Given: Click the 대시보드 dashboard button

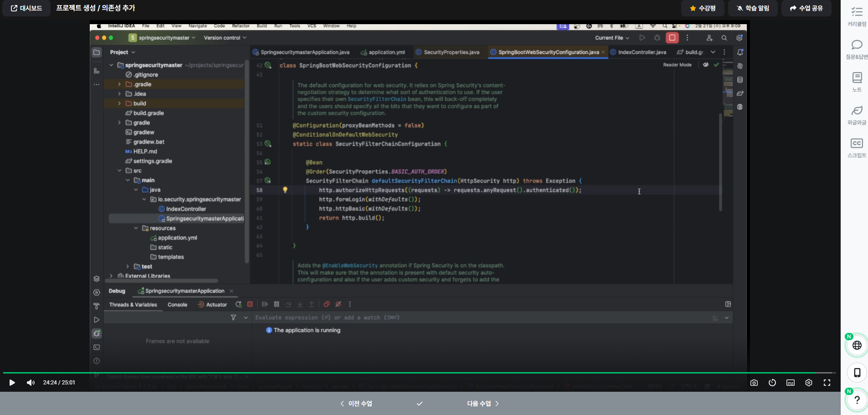Looking at the screenshot, I should [x=26, y=8].
